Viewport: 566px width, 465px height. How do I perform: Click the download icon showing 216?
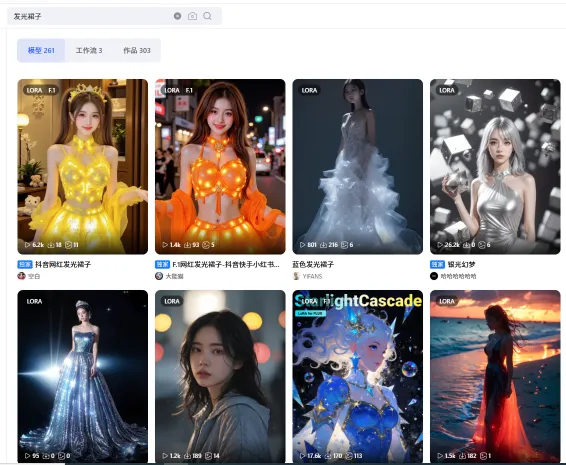point(323,245)
